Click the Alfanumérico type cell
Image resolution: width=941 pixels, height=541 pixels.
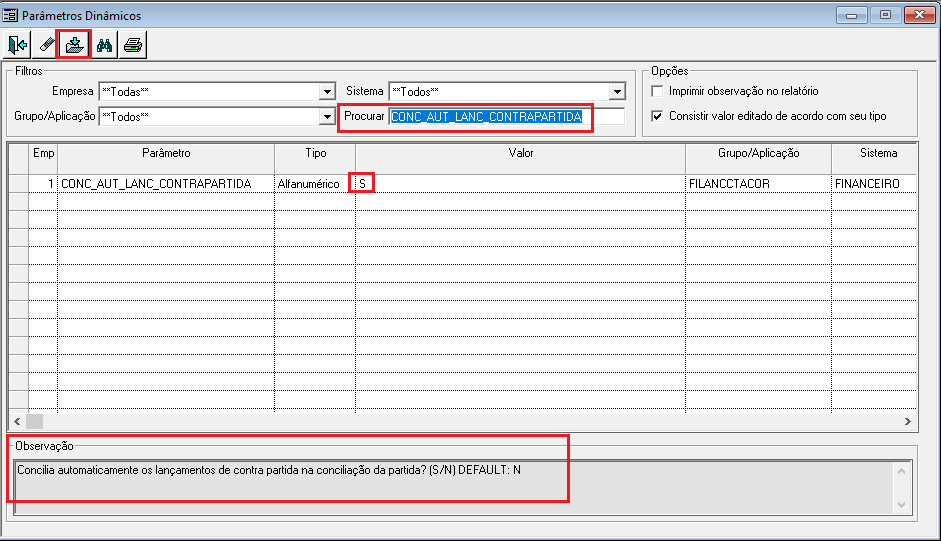tap(315, 184)
